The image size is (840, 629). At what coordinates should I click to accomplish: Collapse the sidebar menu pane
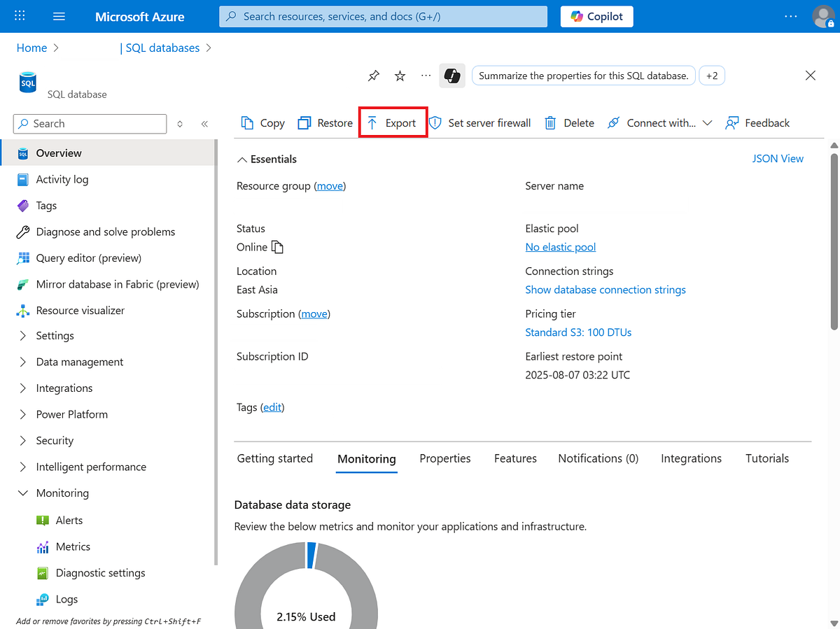(x=204, y=123)
